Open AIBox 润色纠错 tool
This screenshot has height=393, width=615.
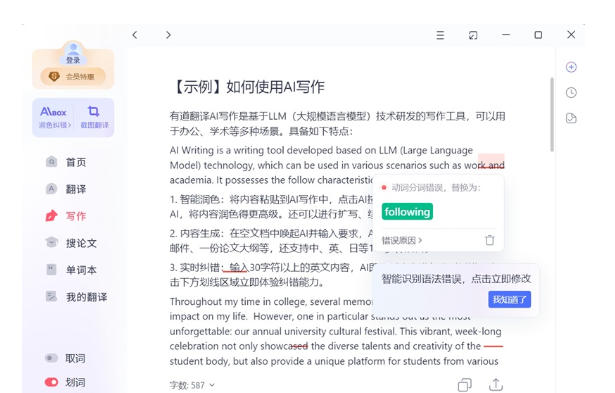point(54,117)
